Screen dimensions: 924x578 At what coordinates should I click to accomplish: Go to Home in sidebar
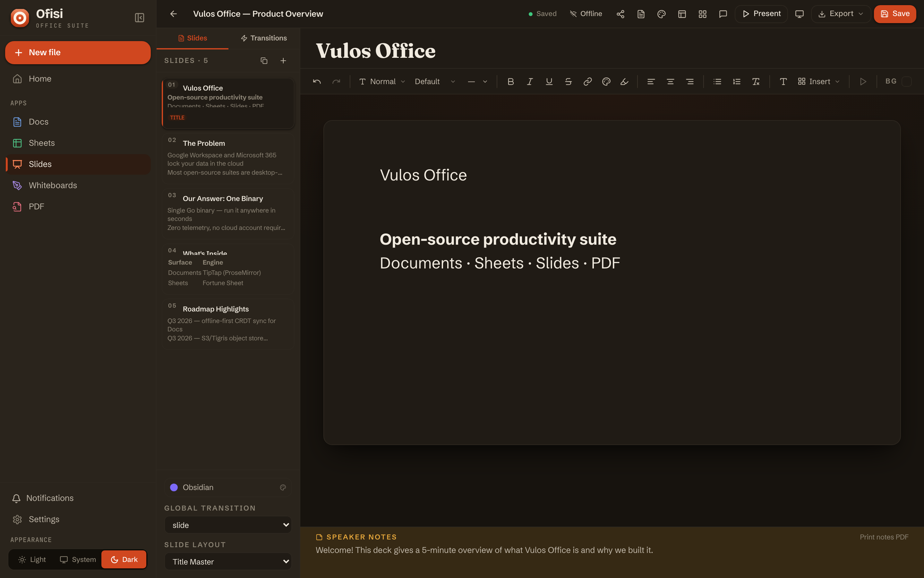pyautogui.click(x=78, y=79)
